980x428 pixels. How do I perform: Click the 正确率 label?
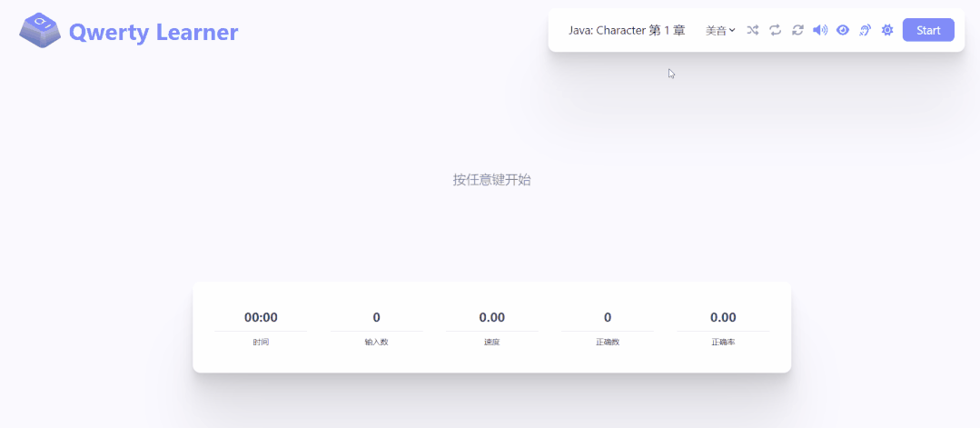click(723, 343)
